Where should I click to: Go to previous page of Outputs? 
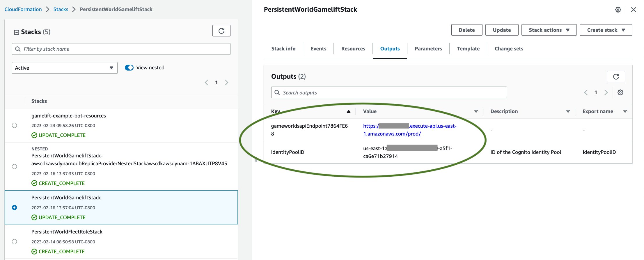[586, 92]
